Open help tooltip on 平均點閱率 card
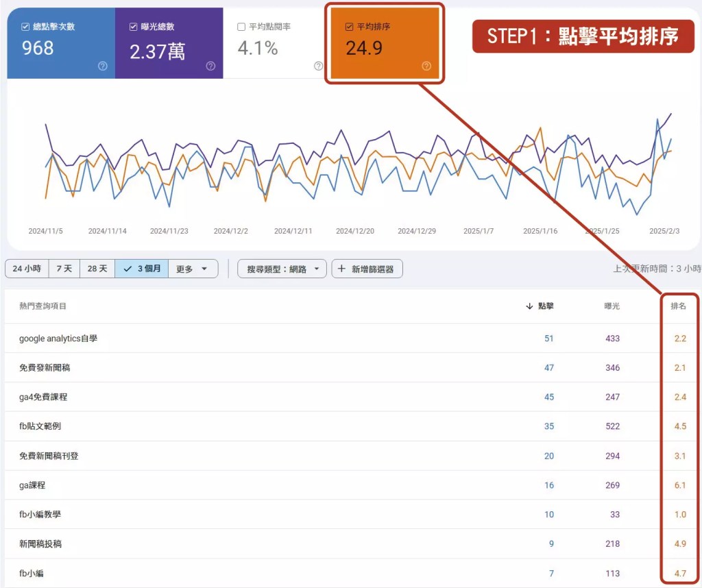Image resolution: width=702 pixels, height=588 pixels. coord(317,66)
